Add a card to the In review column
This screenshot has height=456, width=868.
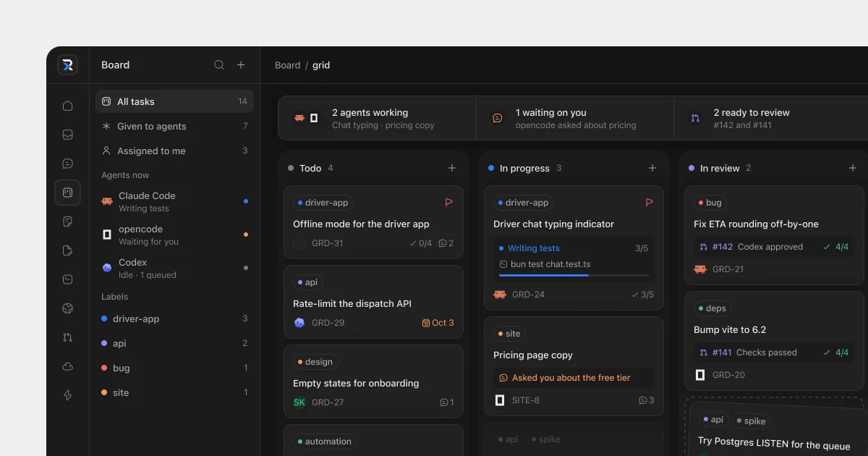tap(853, 168)
